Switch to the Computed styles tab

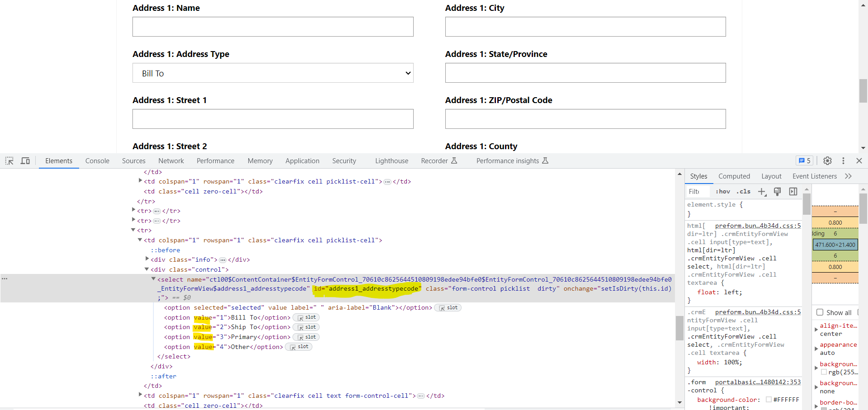[x=734, y=176]
